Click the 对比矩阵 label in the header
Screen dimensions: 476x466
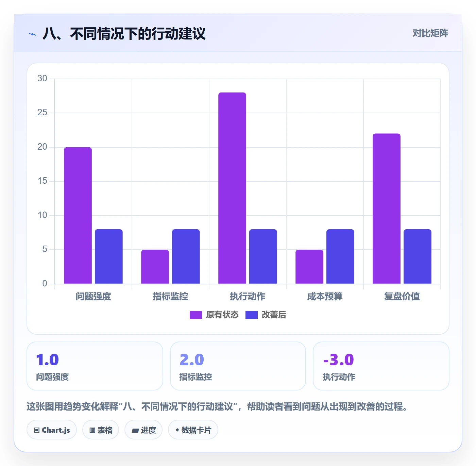click(430, 33)
